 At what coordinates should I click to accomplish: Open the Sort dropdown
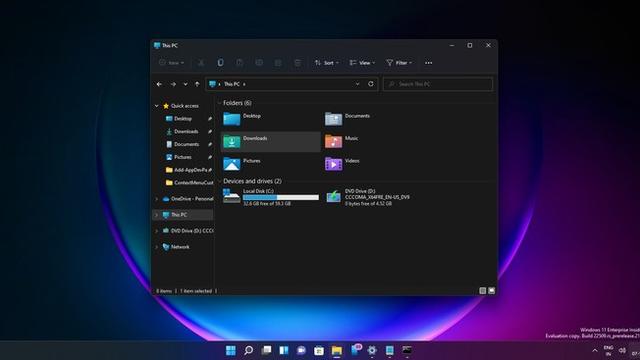coord(327,63)
